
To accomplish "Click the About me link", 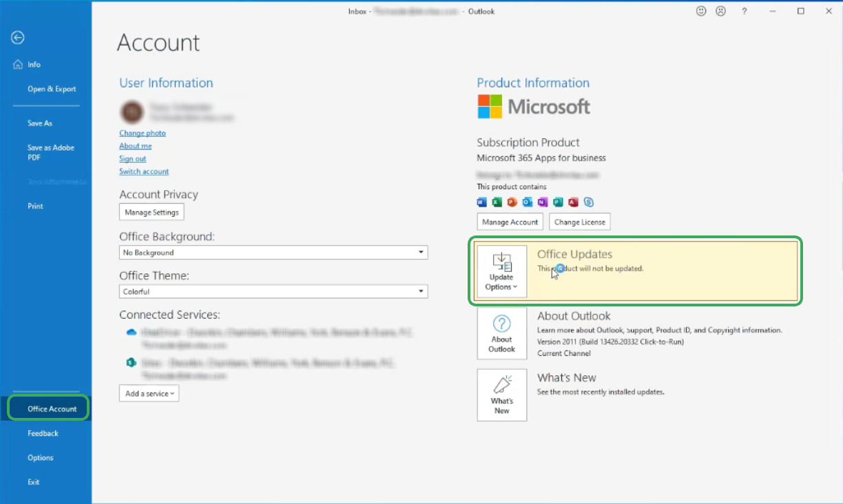I will [x=135, y=146].
